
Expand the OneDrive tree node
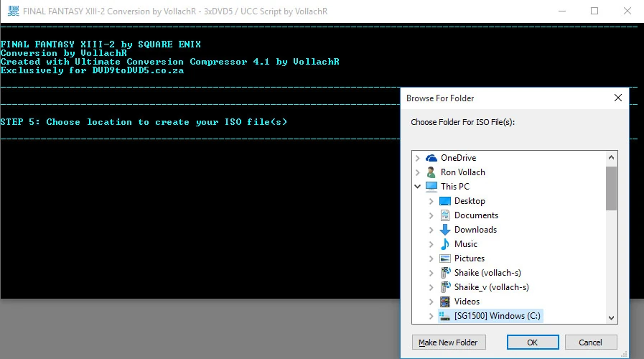[418, 158]
